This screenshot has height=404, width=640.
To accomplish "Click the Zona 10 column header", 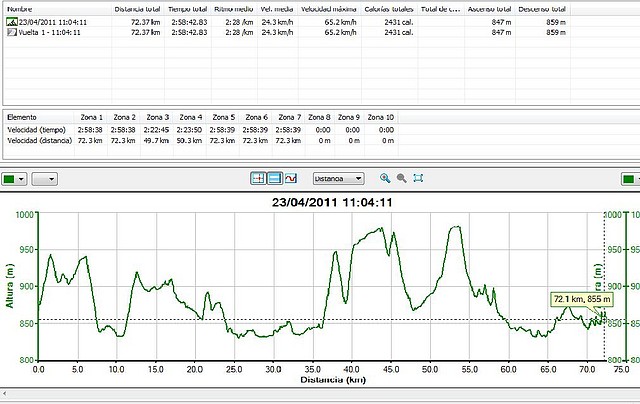I will point(380,117).
